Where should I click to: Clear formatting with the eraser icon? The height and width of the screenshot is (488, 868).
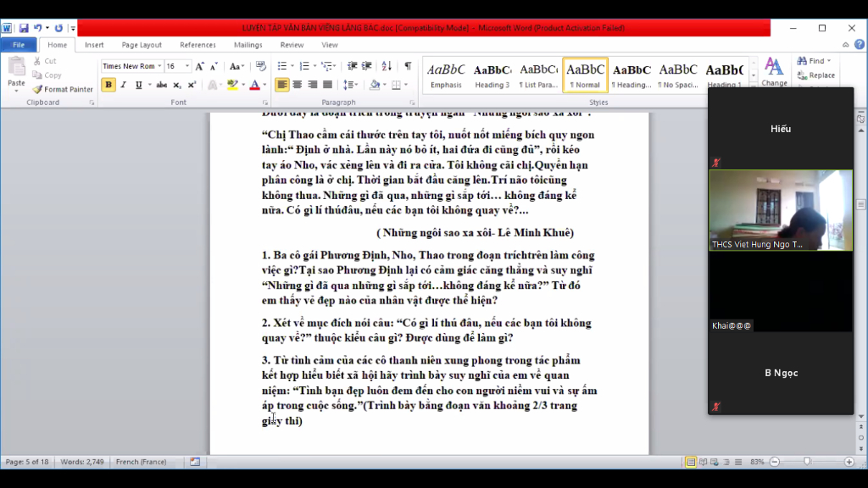tap(261, 66)
